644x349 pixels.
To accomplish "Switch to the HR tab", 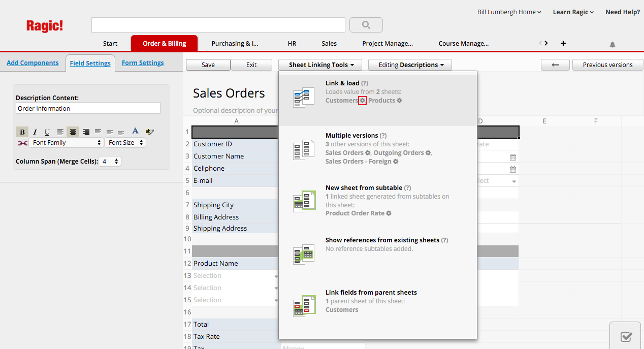I will point(292,43).
